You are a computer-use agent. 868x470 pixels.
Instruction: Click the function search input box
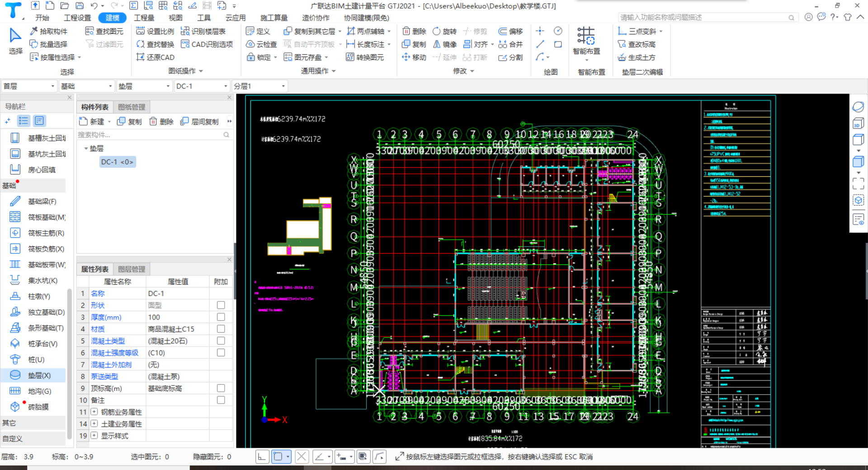point(707,17)
